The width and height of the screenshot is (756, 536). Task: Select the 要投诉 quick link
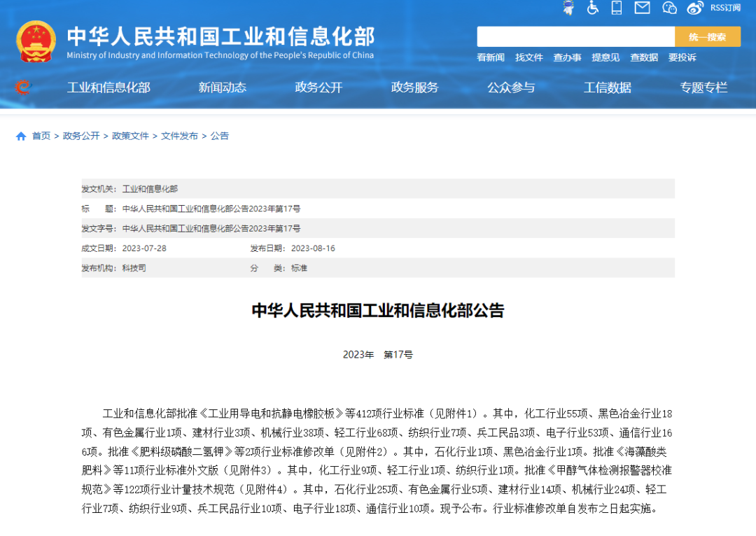682,57
